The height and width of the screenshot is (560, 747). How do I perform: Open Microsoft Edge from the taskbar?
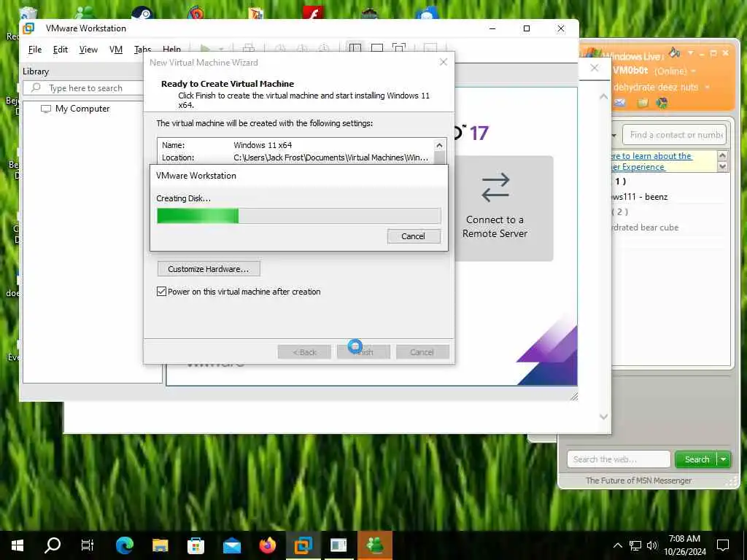(x=124, y=545)
